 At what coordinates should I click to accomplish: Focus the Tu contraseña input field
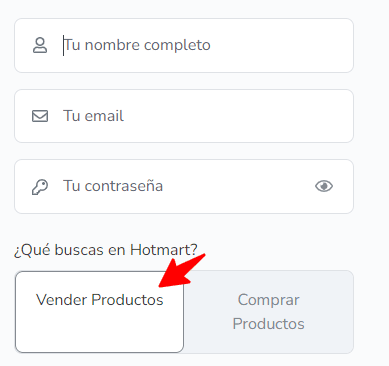(x=184, y=186)
